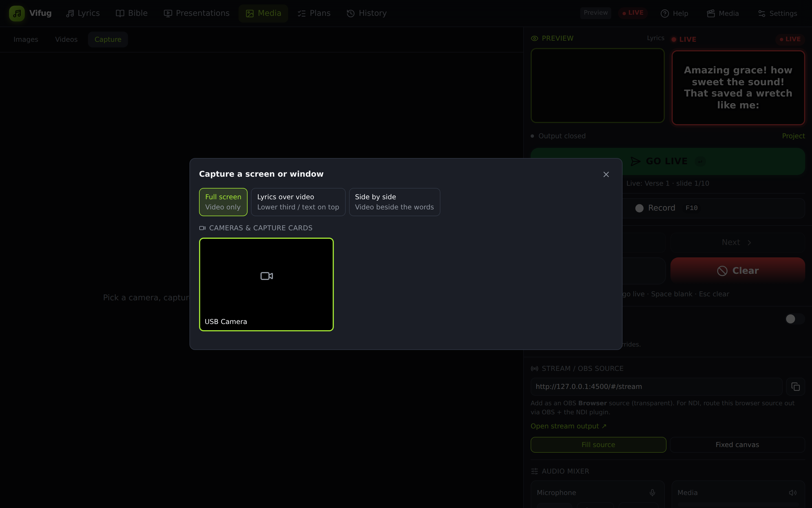Viewport: 812px width, 508px height.
Task: Click the Preview button in top bar
Action: [x=595, y=13]
